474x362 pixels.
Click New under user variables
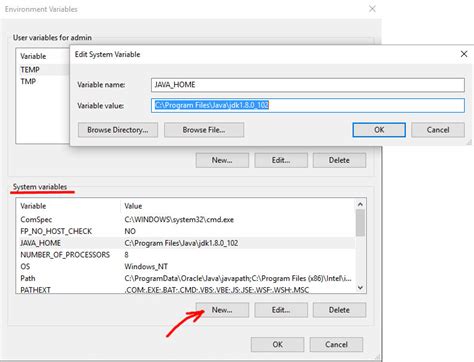222,160
